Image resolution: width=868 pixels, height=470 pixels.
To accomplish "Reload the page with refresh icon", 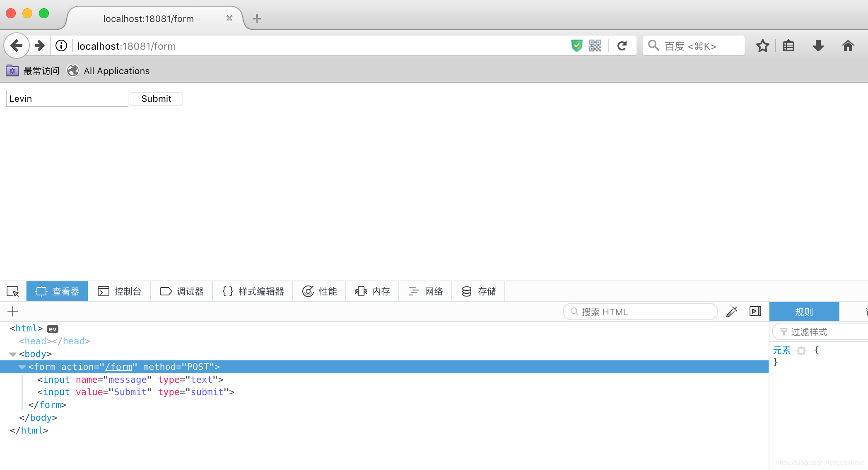I will point(622,46).
